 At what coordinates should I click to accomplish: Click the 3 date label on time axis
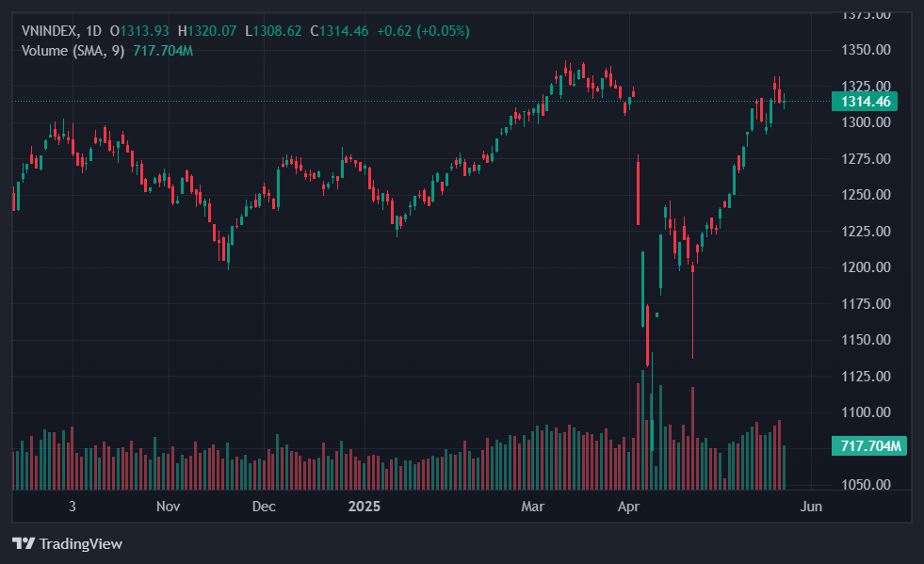73,507
